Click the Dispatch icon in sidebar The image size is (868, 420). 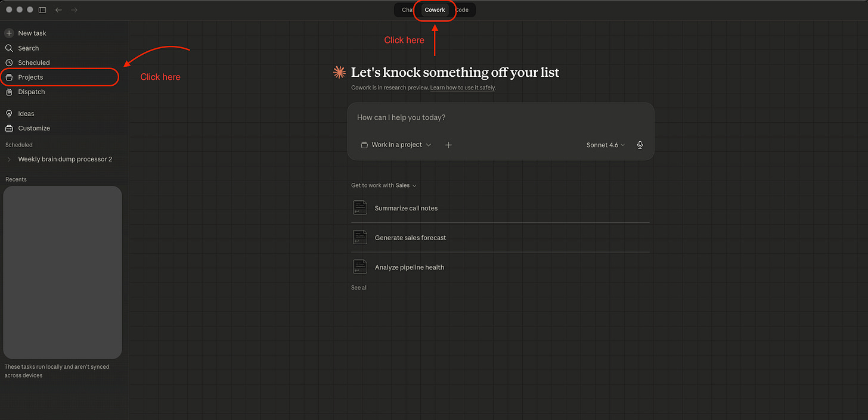tap(9, 92)
